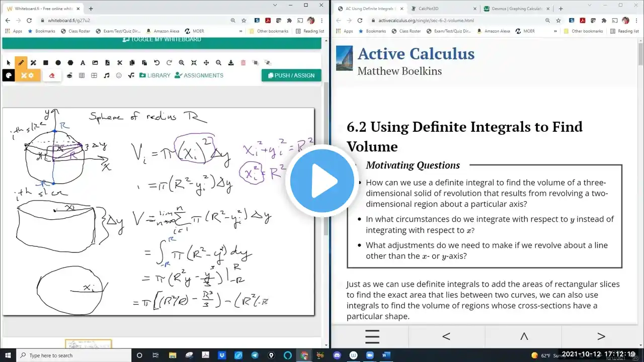644x362 pixels.
Task: Open table of contents hamburger menu
Action: (372, 336)
